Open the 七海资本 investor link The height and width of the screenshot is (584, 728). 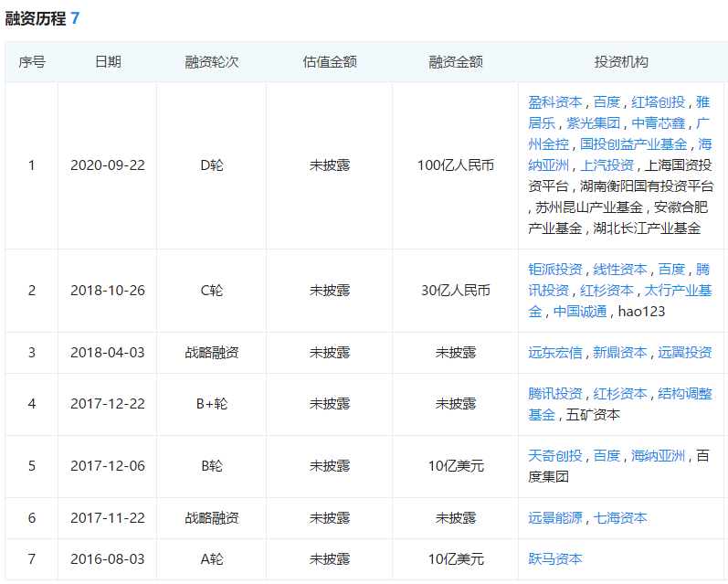click(x=620, y=518)
